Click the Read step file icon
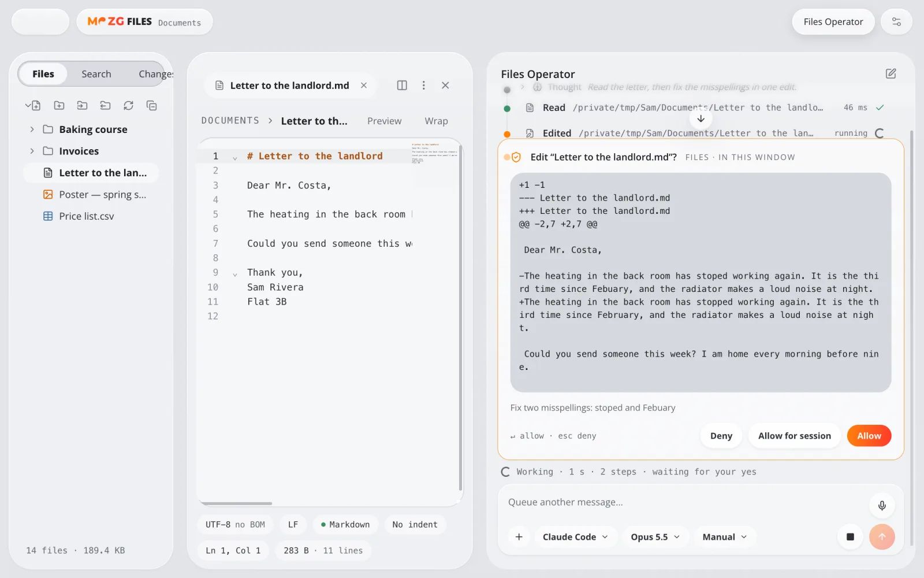The image size is (924, 578). 530,108
